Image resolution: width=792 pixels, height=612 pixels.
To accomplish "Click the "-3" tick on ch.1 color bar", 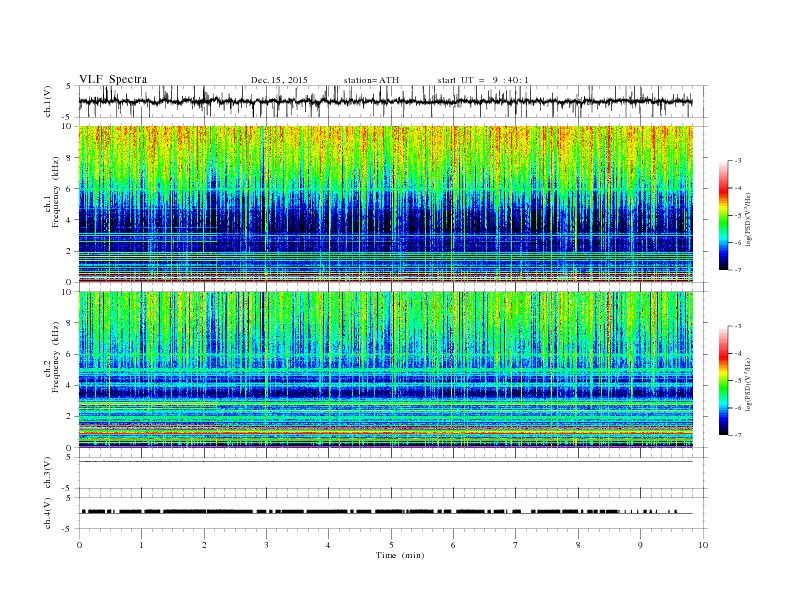I will pyautogui.click(x=738, y=161).
